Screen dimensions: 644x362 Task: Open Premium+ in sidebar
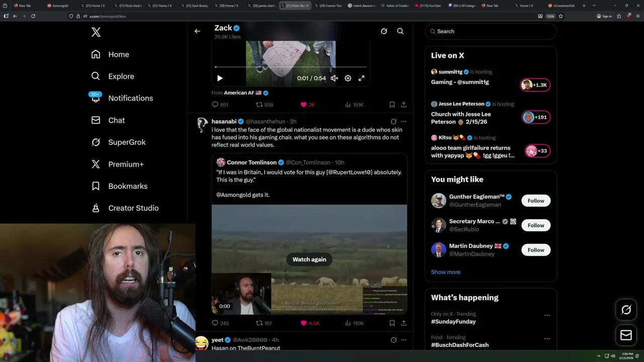click(x=117, y=164)
